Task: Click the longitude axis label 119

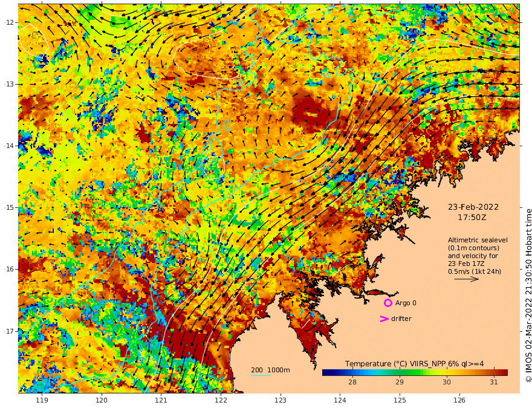Action: 42,400
